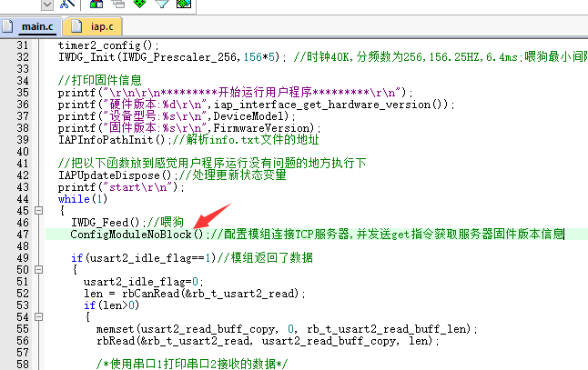Image resolution: width=588 pixels, height=370 pixels.
Task: Click the usart2_idle_flag==1 condition
Action: tap(150, 258)
